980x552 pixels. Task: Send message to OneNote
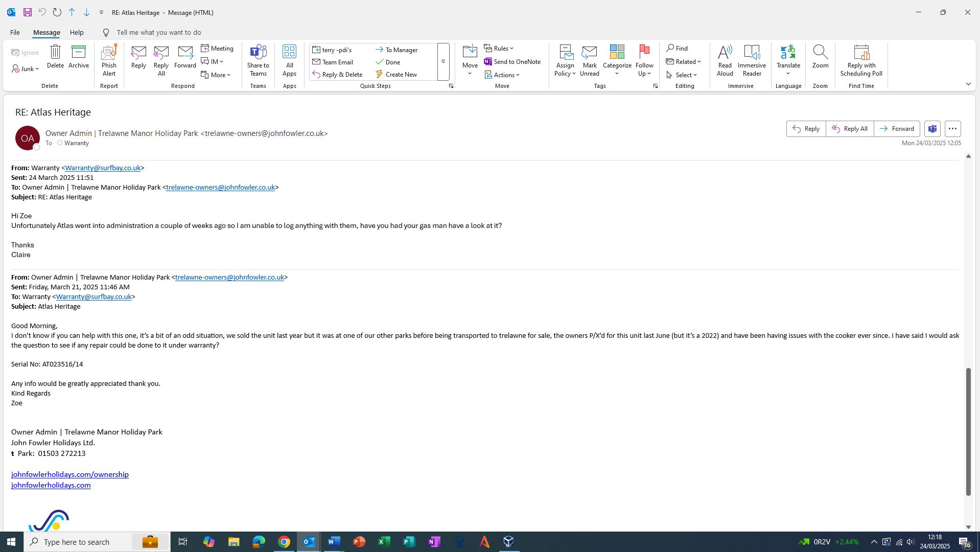coord(512,61)
